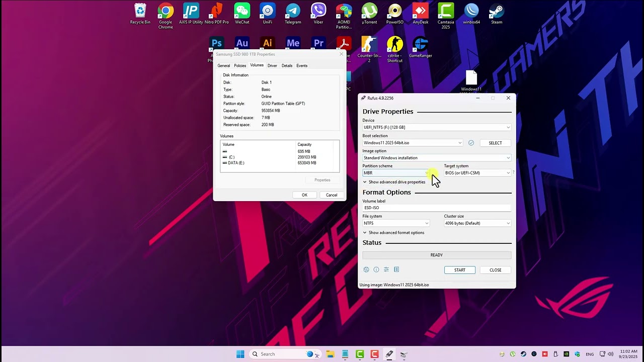Screen dimensions: 644x362
Task: Open the Boot selection ISO dropdown
Action: click(x=413, y=143)
